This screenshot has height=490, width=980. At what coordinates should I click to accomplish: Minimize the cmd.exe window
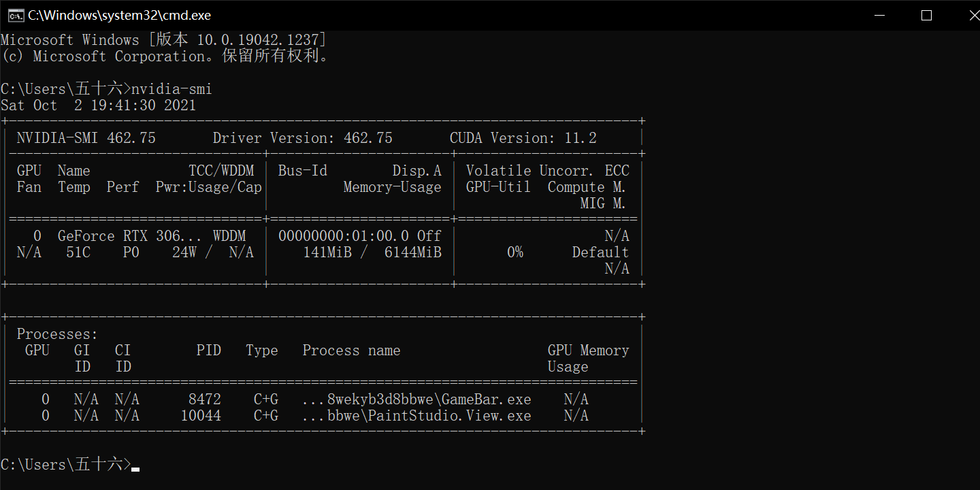point(879,15)
